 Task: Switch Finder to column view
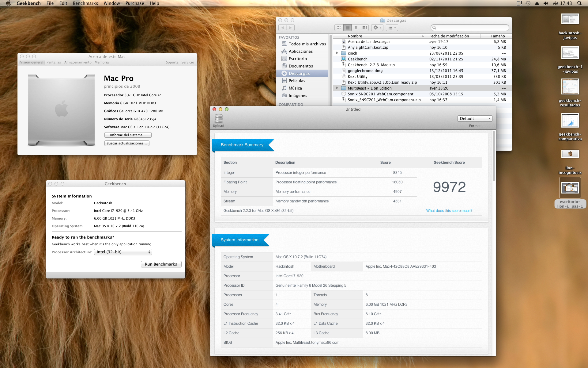tap(356, 28)
